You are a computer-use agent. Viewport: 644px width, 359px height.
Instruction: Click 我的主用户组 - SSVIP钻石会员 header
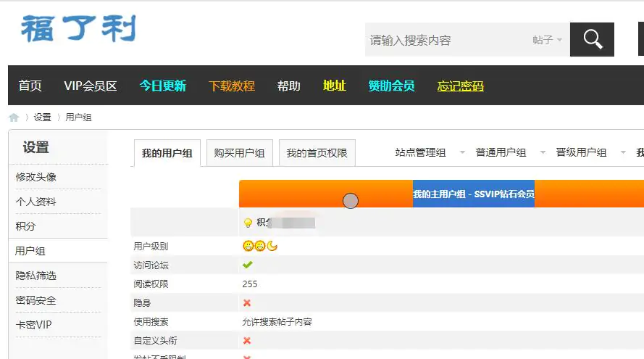(x=474, y=194)
